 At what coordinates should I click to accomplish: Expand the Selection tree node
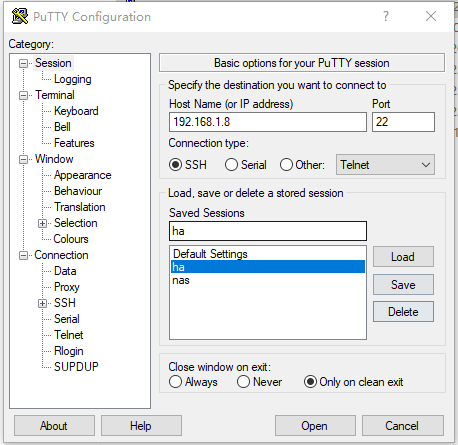pyautogui.click(x=42, y=223)
